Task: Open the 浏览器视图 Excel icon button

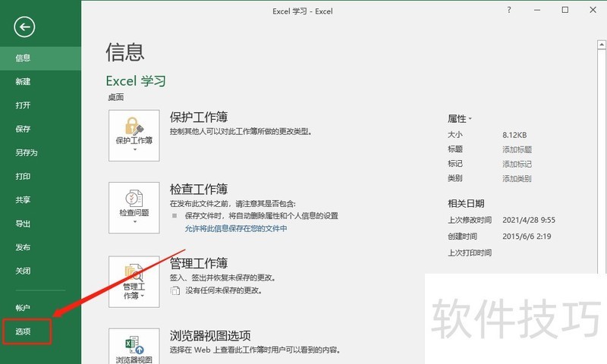Action: (134, 347)
